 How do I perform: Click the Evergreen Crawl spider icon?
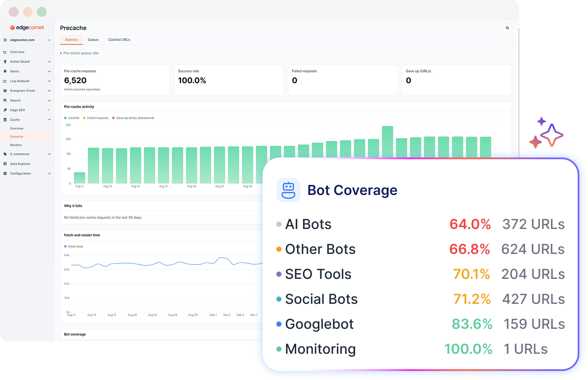click(x=5, y=91)
